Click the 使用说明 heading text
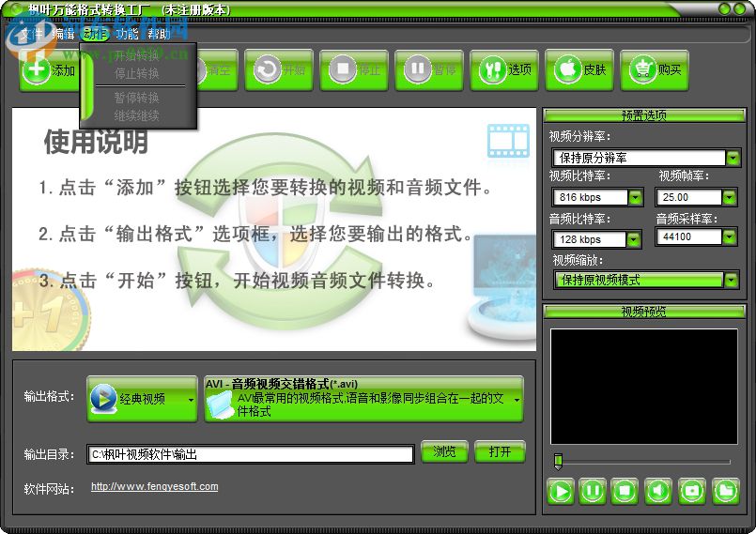This screenshot has height=534, width=756. click(x=96, y=142)
